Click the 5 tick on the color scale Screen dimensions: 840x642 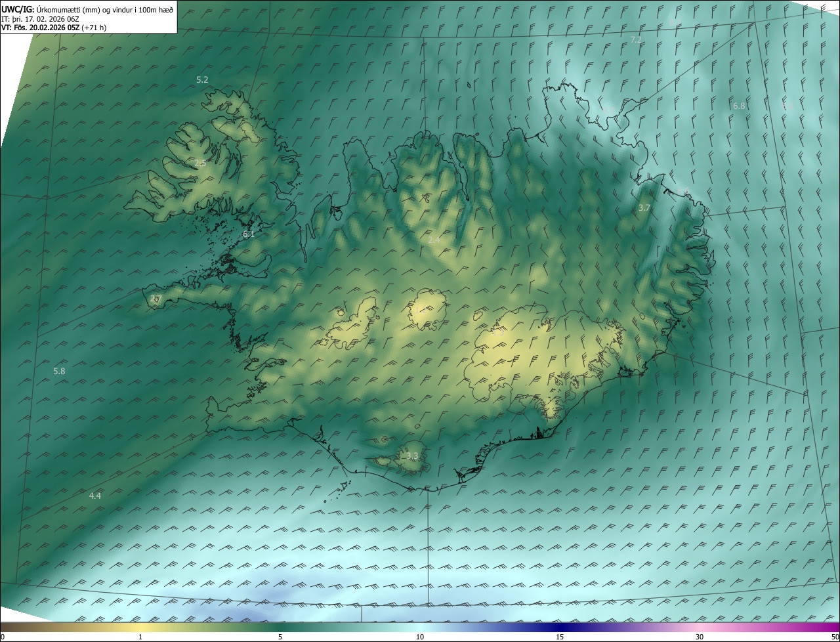point(280,637)
